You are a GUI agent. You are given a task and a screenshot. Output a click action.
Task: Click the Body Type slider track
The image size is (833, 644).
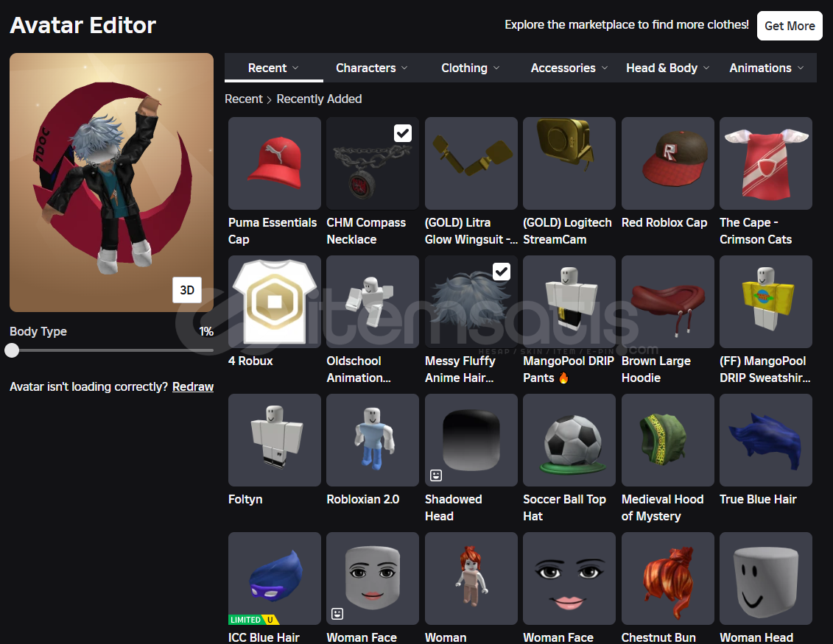(111, 350)
